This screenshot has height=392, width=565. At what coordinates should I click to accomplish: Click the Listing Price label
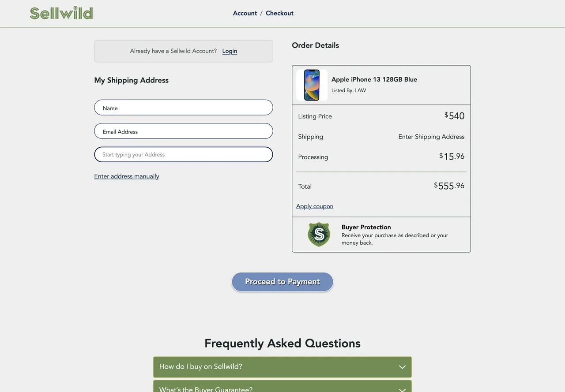click(315, 116)
